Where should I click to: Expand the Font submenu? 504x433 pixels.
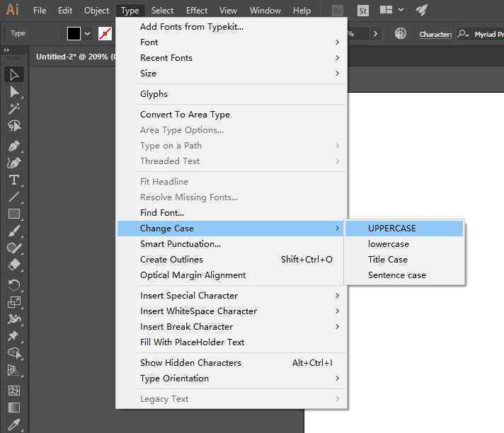[x=231, y=42]
